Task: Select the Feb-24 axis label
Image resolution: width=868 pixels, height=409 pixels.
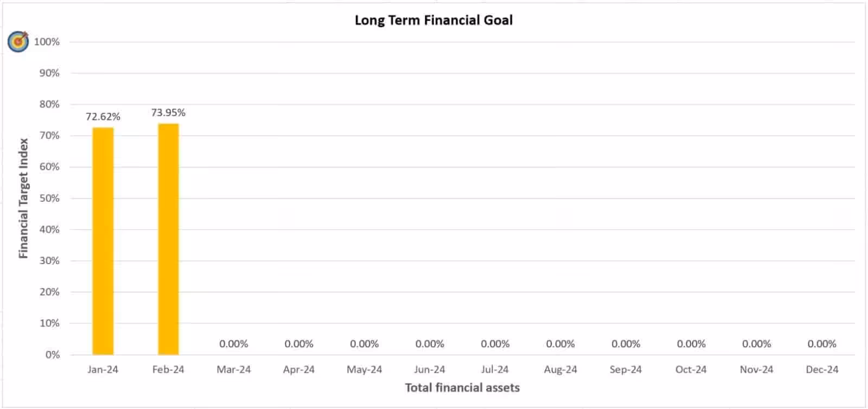Action: point(168,369)
